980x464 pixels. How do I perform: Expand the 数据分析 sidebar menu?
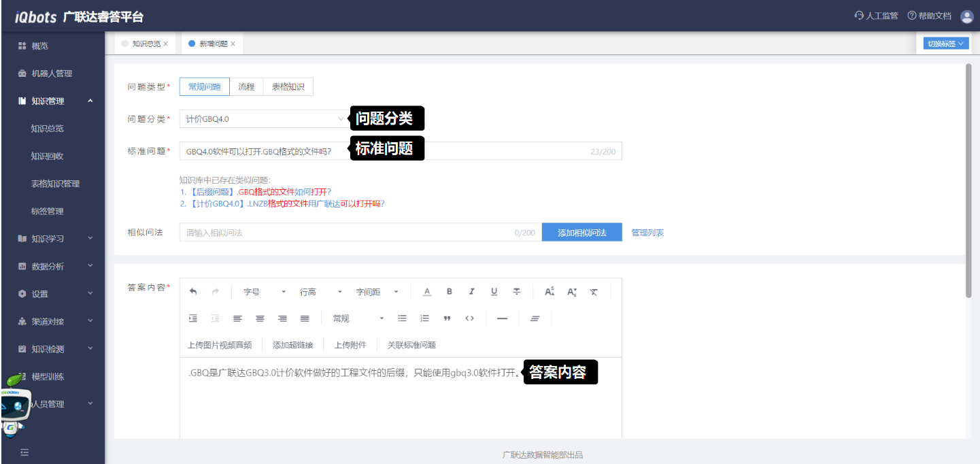pyautogui.click(x=53, y=267)
